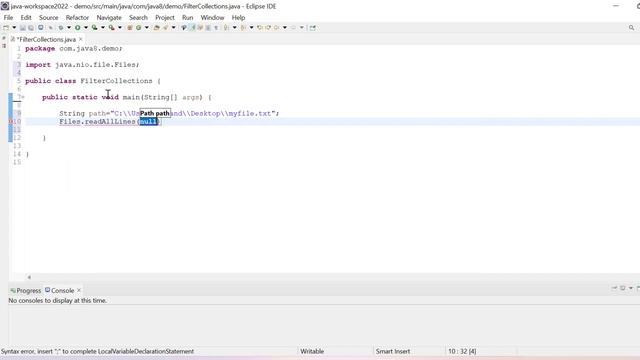The height and width of the screenshot is (360, 640).
Task: Click the New Java Class icon
Action: coord(138,28)
